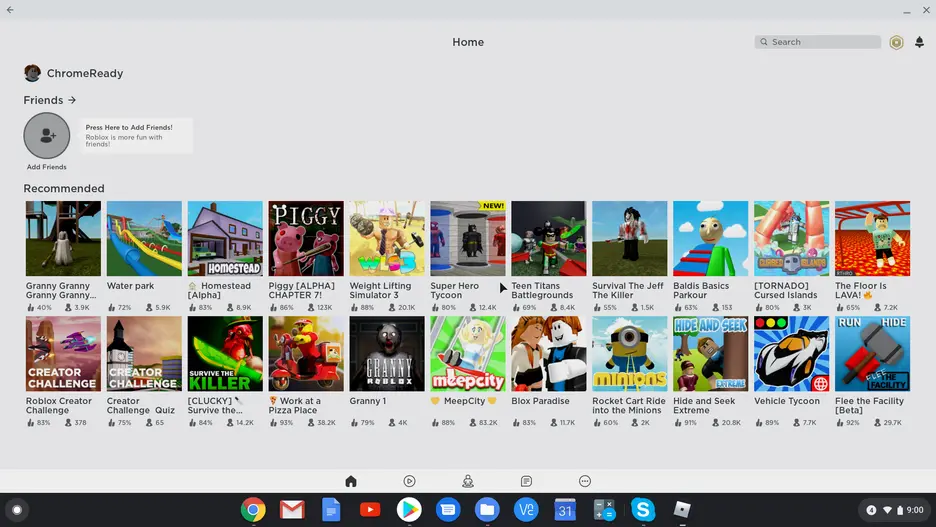Open the Chat notes icon in bottom bar
The height and width of the screenshot is (527, 936).
526,481
